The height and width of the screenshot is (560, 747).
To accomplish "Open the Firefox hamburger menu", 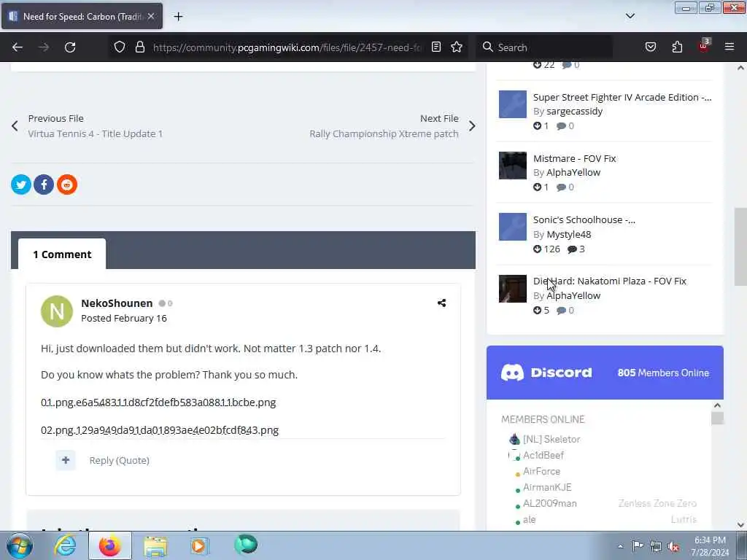I will (729, 47).
